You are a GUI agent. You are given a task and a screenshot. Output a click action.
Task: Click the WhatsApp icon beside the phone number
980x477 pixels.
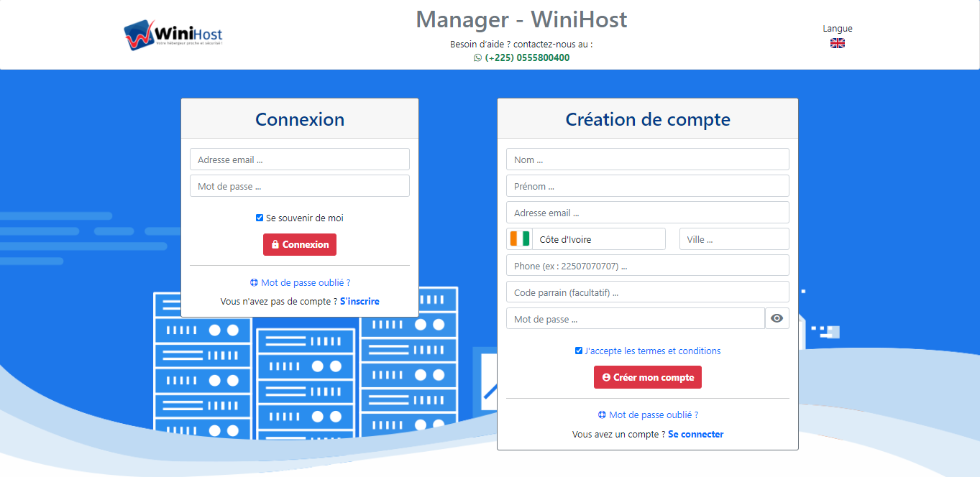click(478, 58)
